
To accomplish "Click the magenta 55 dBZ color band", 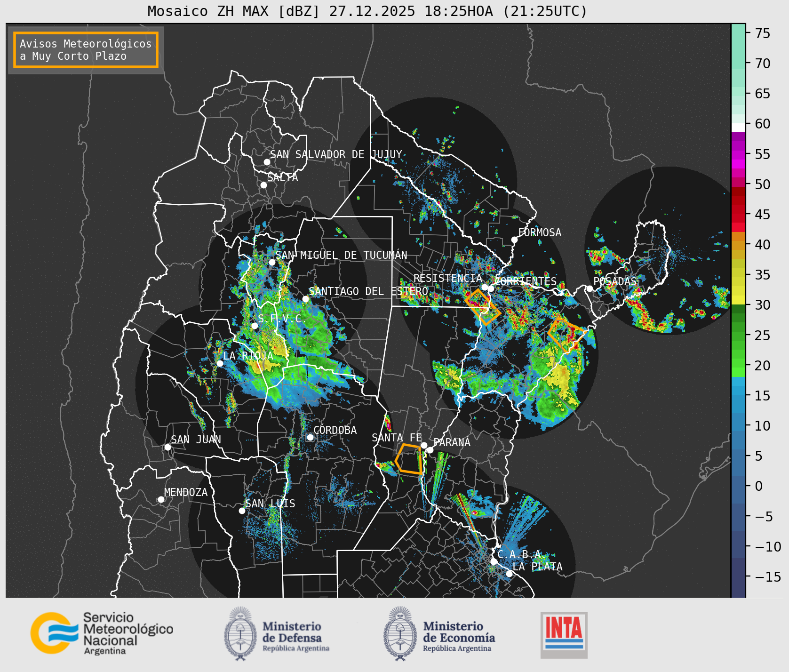I will tap(738, 154).
